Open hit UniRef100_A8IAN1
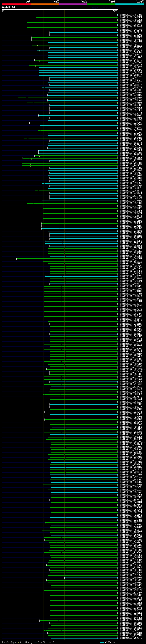 tap(131, 15)
